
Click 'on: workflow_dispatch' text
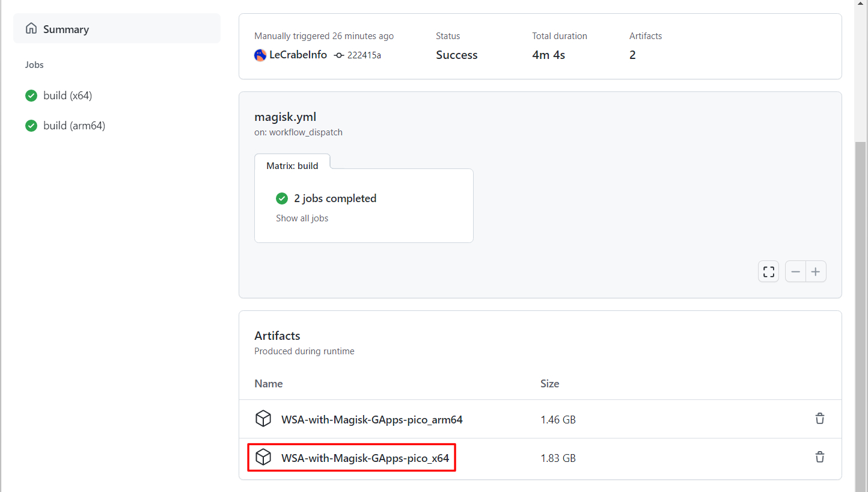pyautogui.click(x=299, y=132)
